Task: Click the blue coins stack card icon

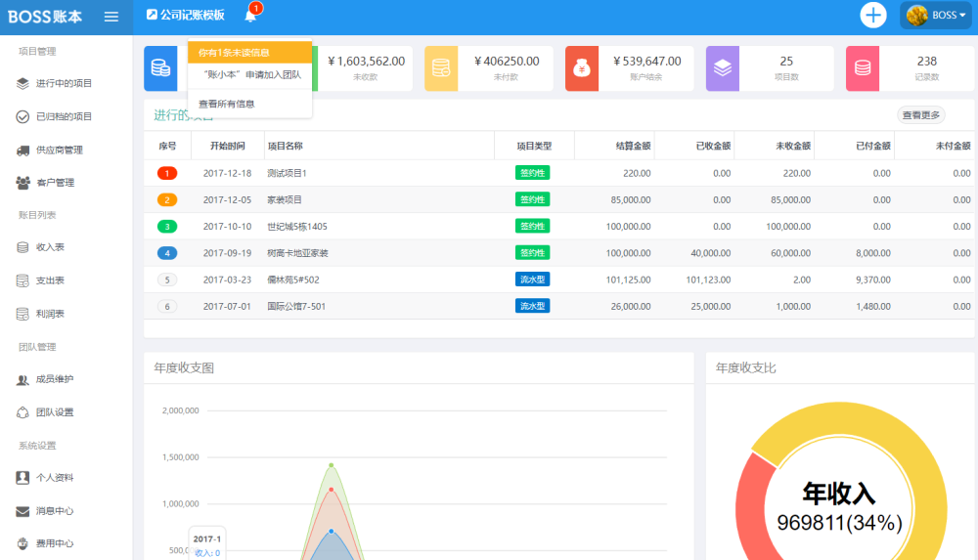Action: point(160,68)
